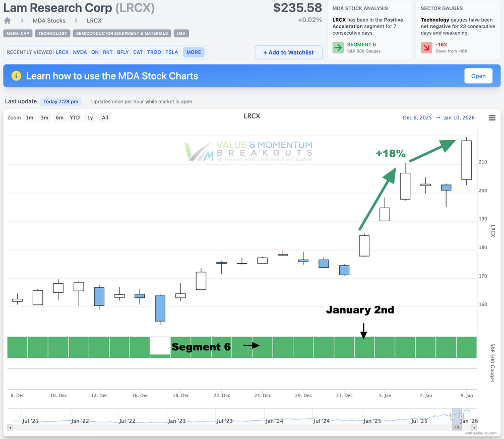Open NVDA from recently viewed
The image size is (504, 439).
(80, 52)
